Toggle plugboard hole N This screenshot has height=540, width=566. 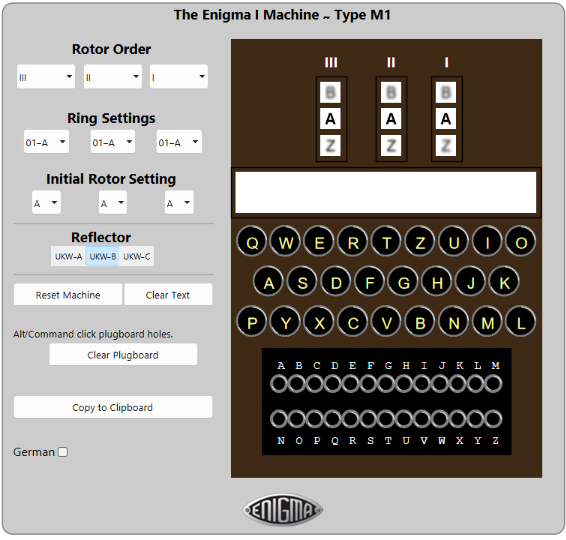pyautogui.click(x=279, y=419)
